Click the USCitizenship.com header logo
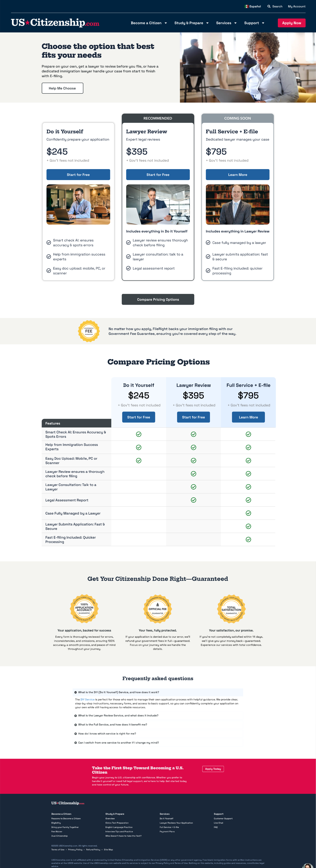 pyautogui.click(x=55, y=23)
